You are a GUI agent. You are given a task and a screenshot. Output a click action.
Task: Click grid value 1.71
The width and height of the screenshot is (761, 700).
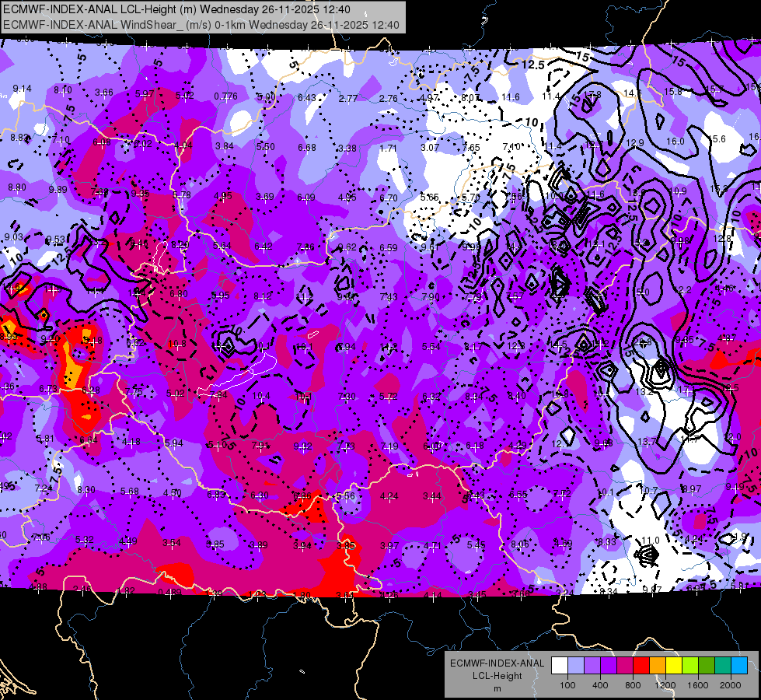pos(388,148)
